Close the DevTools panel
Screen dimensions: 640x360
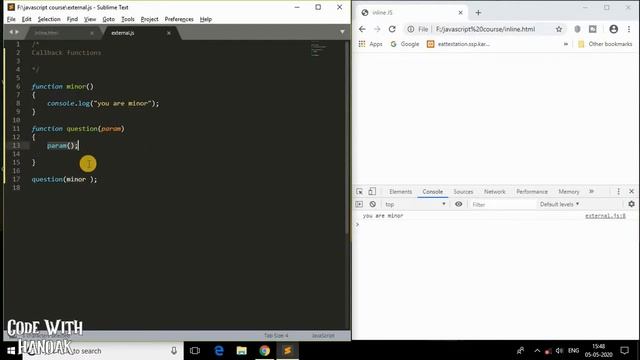click(631, 191)
